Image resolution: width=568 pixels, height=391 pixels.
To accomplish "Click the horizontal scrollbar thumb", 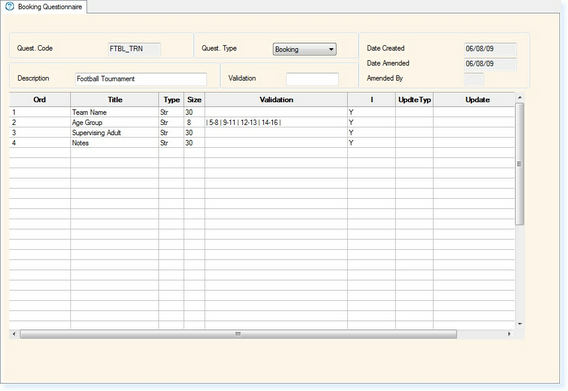I will pos(238,334).
